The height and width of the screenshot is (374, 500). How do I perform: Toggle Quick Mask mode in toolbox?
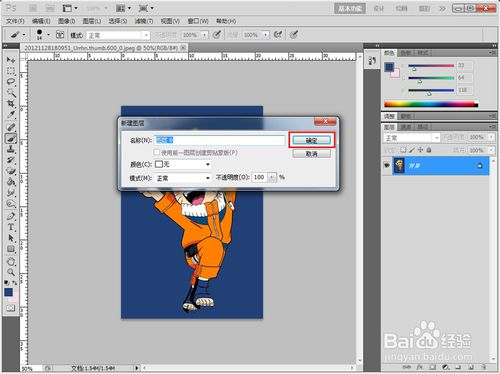(11, 308)
